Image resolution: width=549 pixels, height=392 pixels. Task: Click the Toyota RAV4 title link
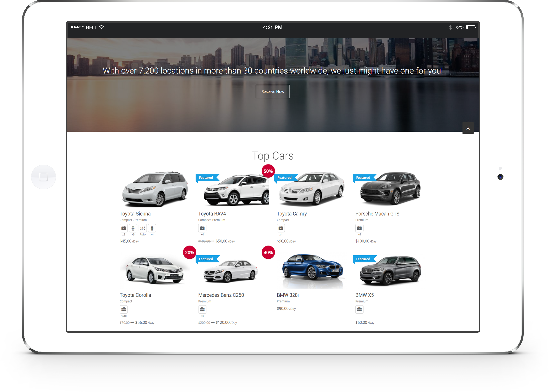pyautogui.click(x=212, y=214)
